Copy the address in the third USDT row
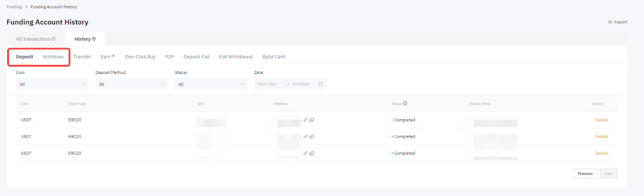 click(x=312, y=153)
